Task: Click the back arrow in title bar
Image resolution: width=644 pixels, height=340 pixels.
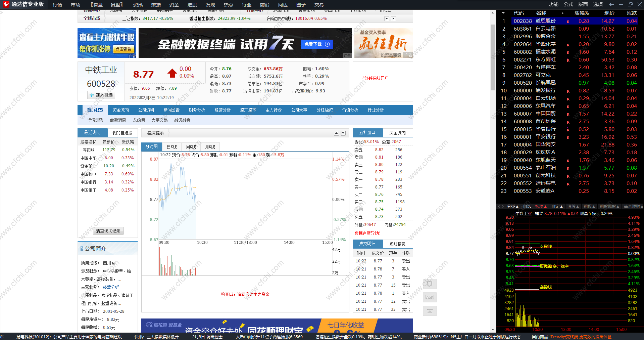Action: coord(611,4)
